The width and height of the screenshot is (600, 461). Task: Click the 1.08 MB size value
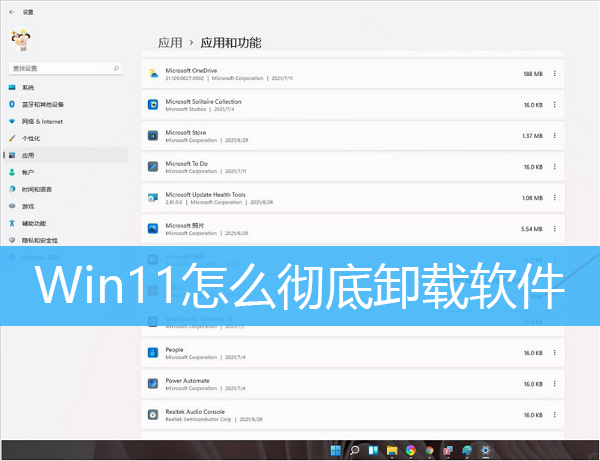[532, 198]
